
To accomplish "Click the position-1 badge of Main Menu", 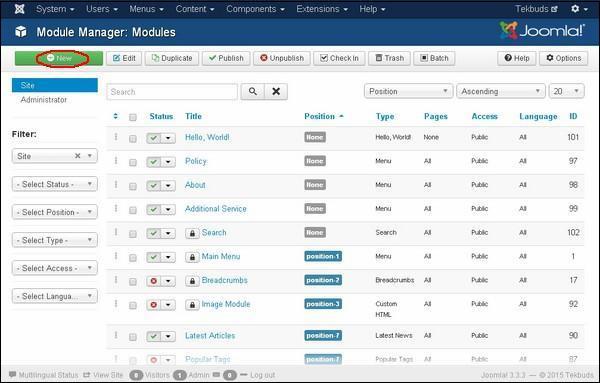I will (x=323, y=256).
